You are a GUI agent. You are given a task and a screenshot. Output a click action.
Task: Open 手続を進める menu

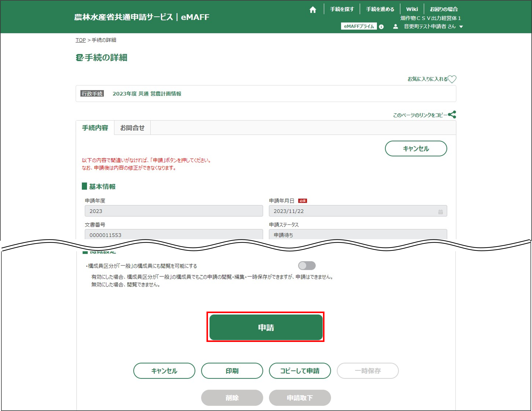(380, 9)
